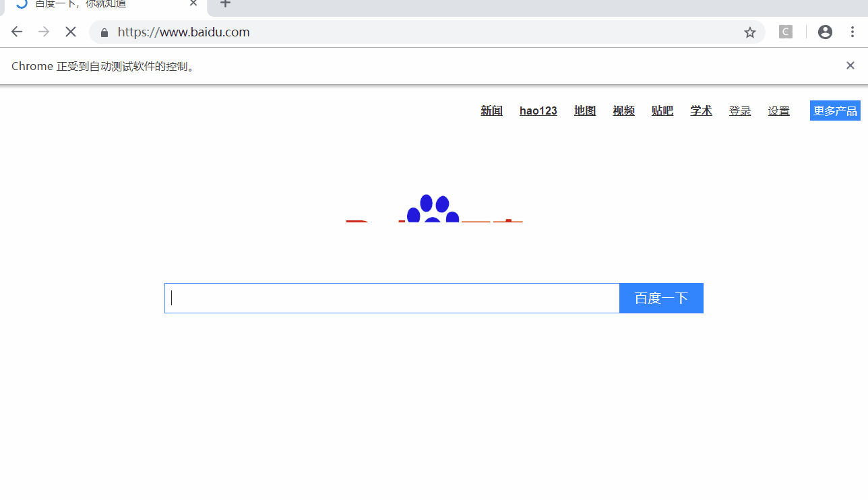Open the 新闻 news link
This screenshot has width=868, height=500.
[492, 111]
